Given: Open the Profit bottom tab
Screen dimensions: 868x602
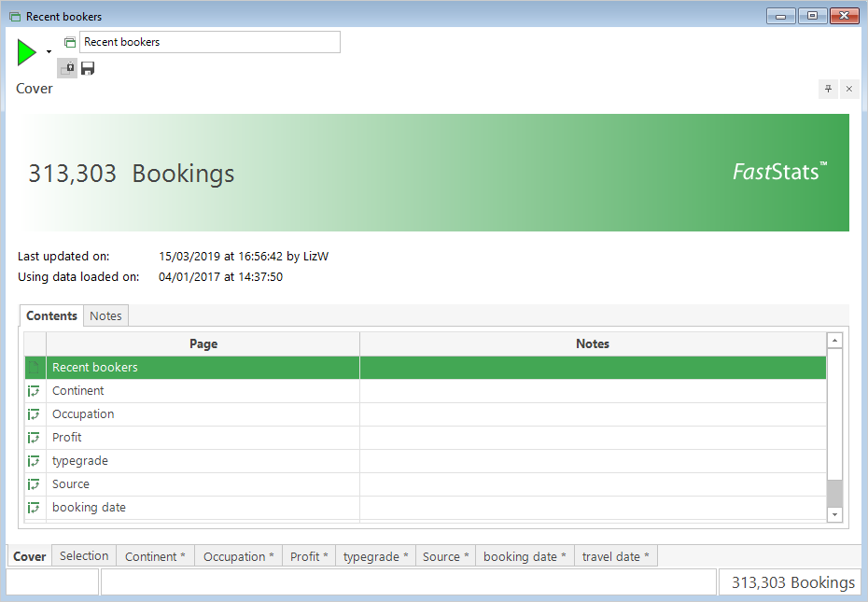Looking at the screenshot, I should [x=309, y=556].
